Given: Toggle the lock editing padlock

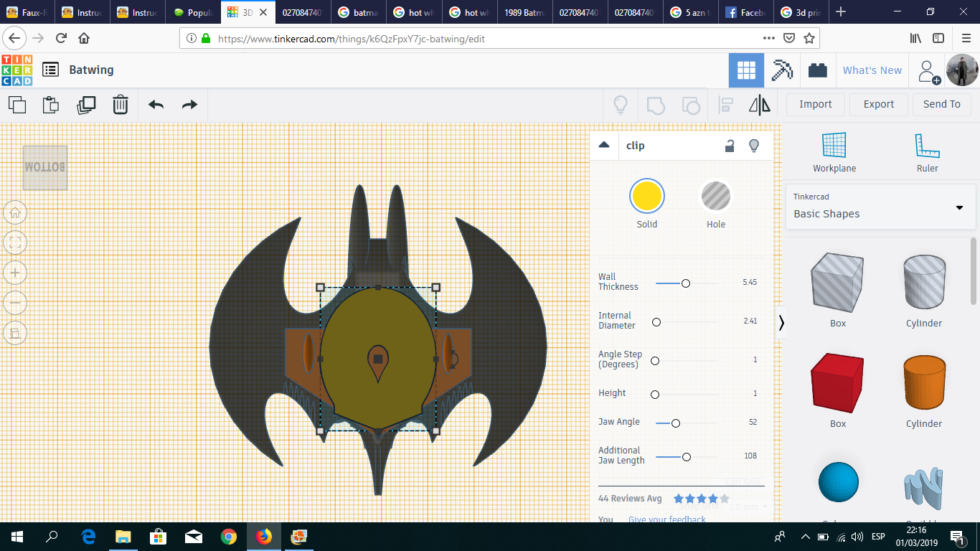Looking at the screenshot, I should click(729, 146).
